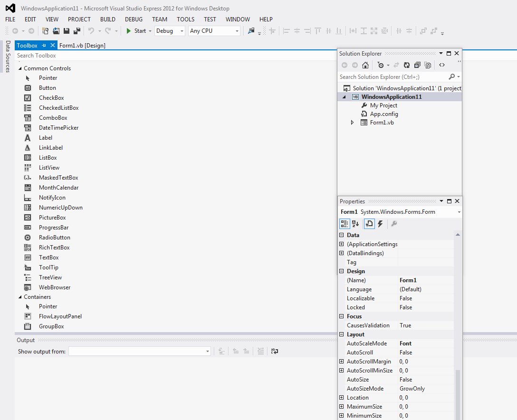Show the Properties page icon
Screen dimensions: 517x420
coord(369,224)
